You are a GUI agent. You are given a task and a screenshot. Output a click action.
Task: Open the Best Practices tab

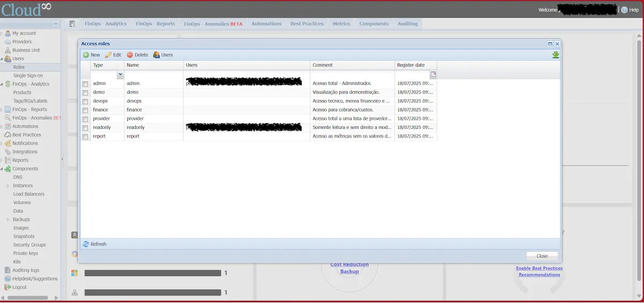point(307,24)
